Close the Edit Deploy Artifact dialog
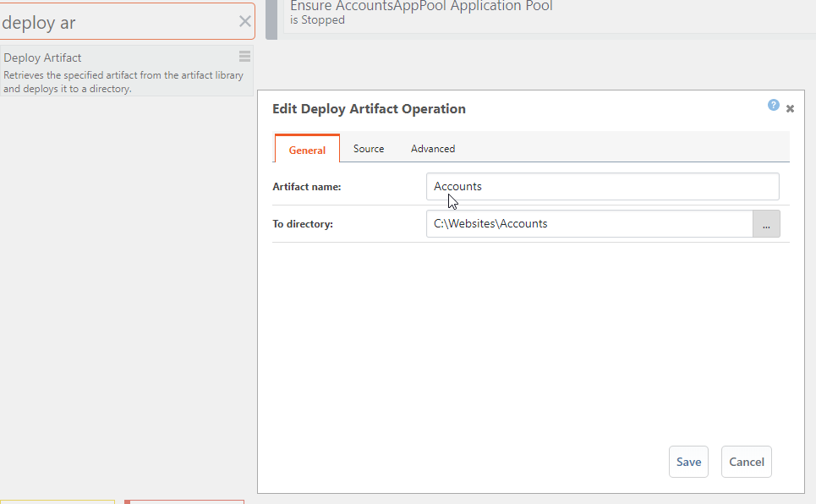Screen dimensions: 816x504 pos(790,109)
